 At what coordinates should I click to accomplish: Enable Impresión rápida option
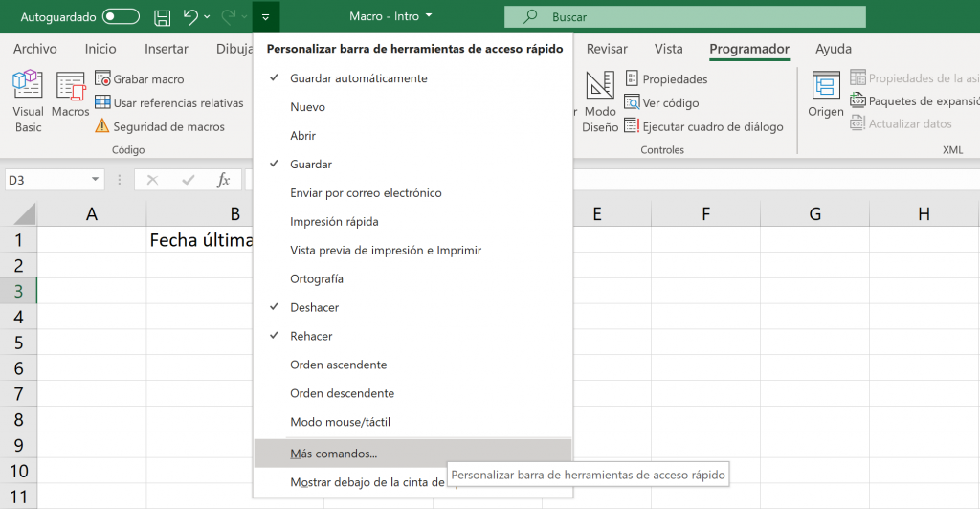(x=412, y=222)
